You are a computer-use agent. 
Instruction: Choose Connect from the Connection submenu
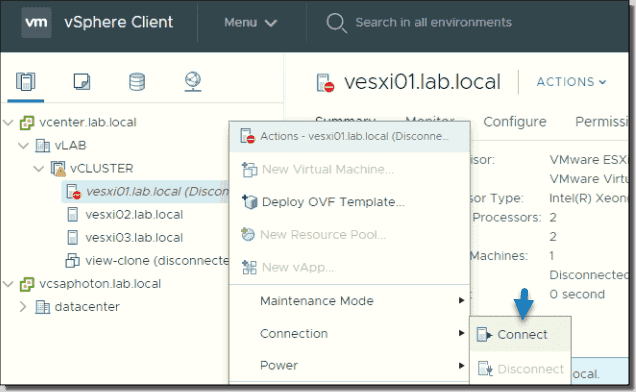521,335
